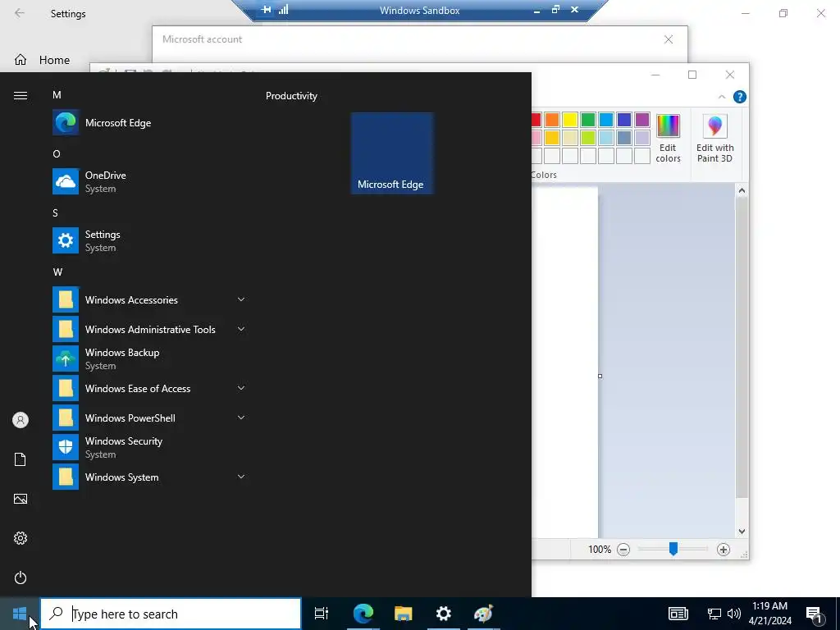Screen dimensions: 840x630
Task: Focus the taskbar search box
Action: tap(171, 614)
